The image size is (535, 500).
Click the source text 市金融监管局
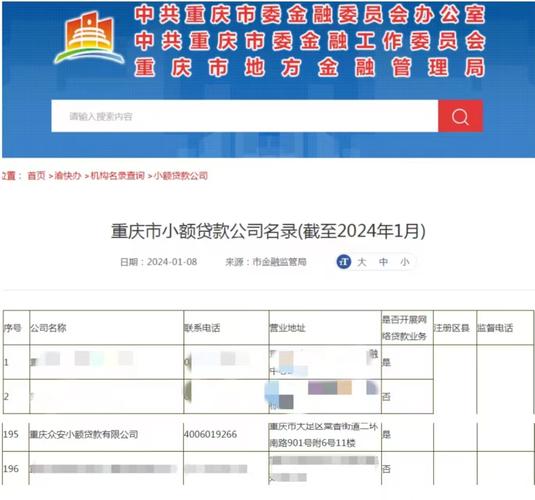pos(279,262)
